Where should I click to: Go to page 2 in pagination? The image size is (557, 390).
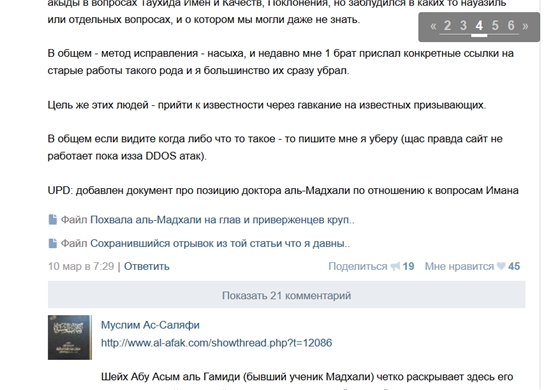447,26
